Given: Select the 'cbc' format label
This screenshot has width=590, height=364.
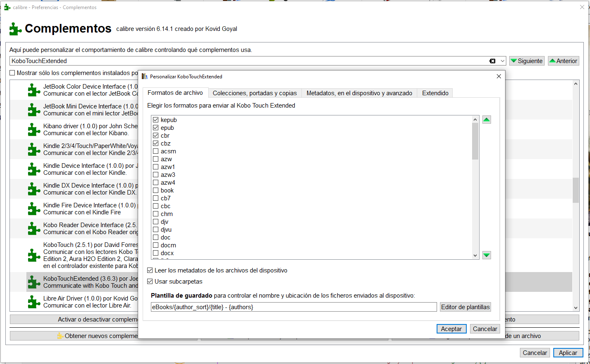Looking at the screenshot, I should 165,206.
